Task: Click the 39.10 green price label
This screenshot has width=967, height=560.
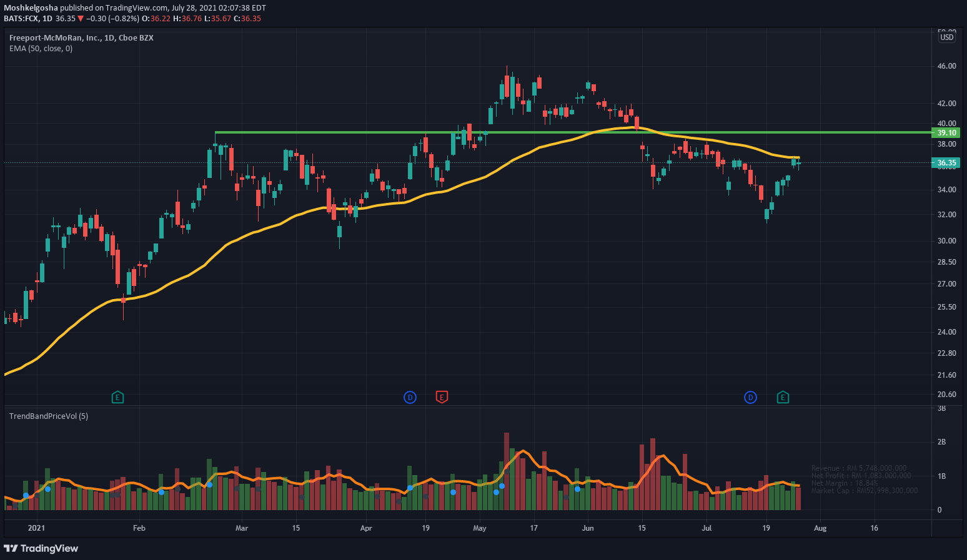Action: pos(946,132)
